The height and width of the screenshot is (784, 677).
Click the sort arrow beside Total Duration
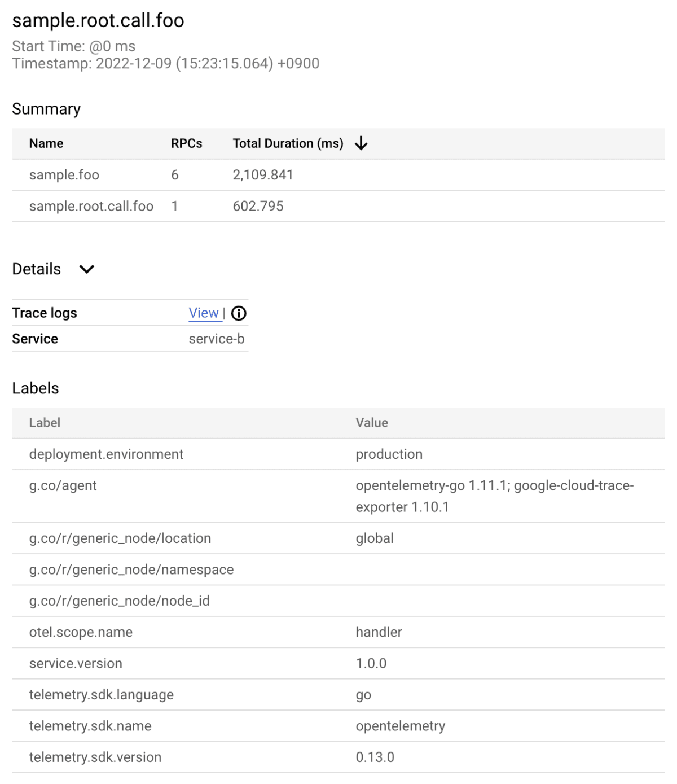pos(361,143)
